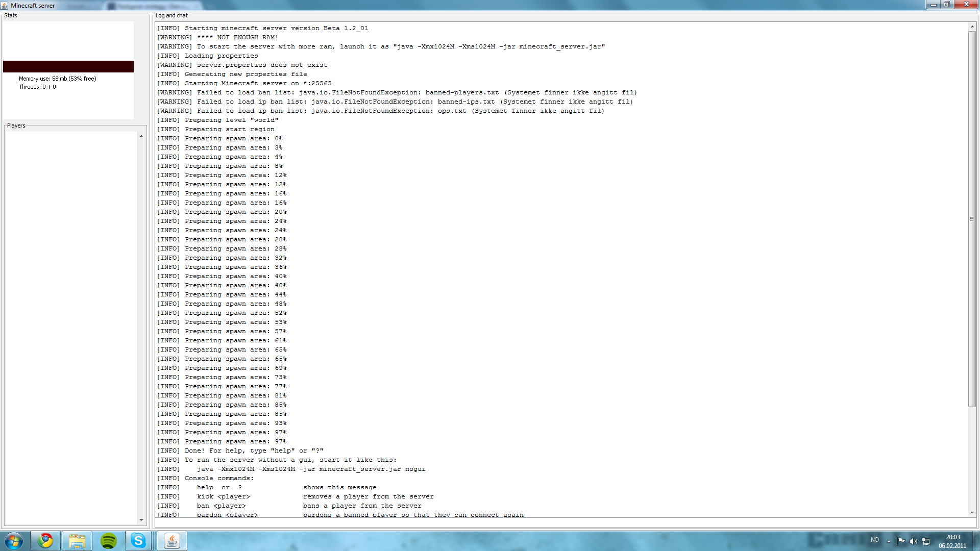This screenshot has width=980, height=551.
Task: Click the 'Threads: 0 + 0' text
Action: [x=38, y=87]
